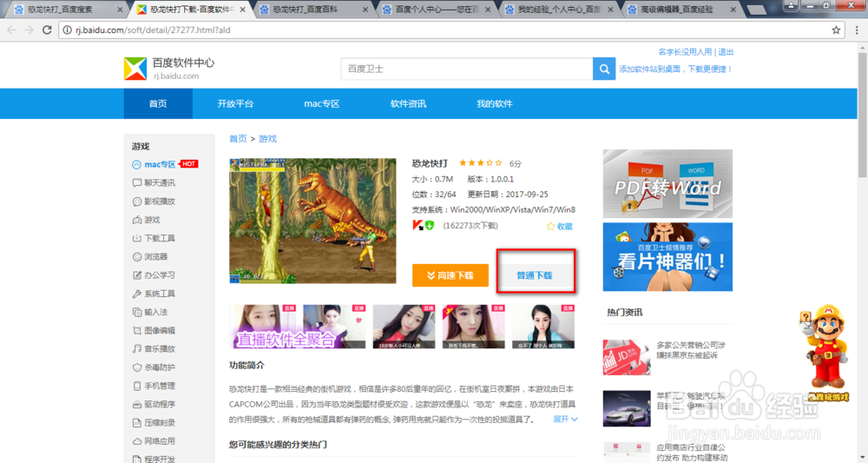
Task: Click 首页 breadcrumb link
Action: tap(238, 138)
